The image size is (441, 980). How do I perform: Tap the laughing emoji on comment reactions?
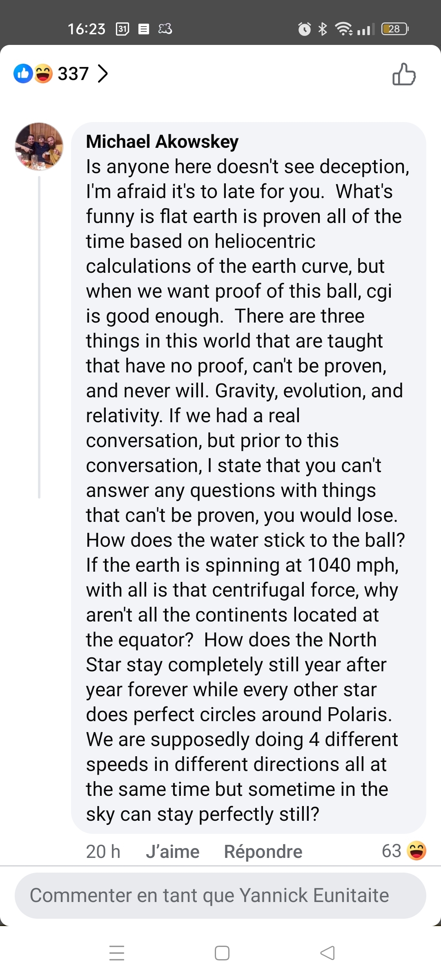click(417, 851)
